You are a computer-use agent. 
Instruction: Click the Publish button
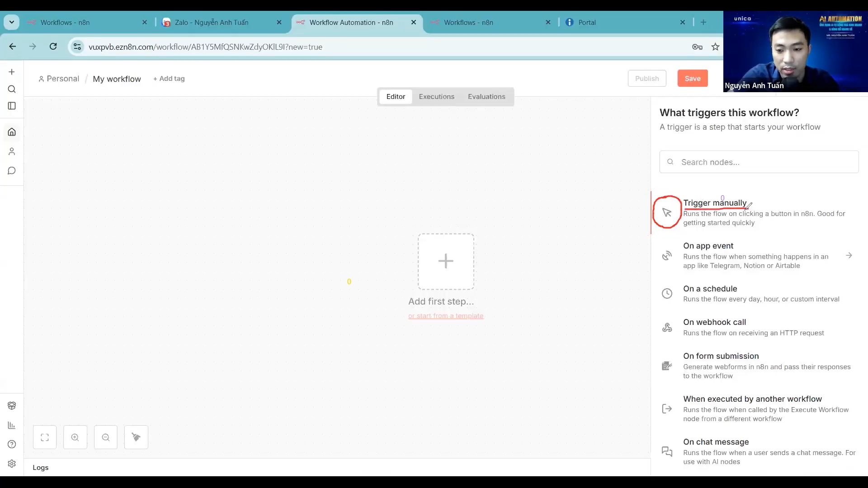click(x=647, y=79)
